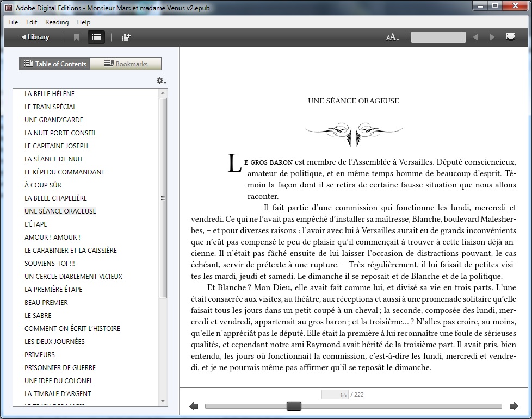
Task: Jump to chapter LE TRAIN SPÉCIAL
Action: (50, 107)
